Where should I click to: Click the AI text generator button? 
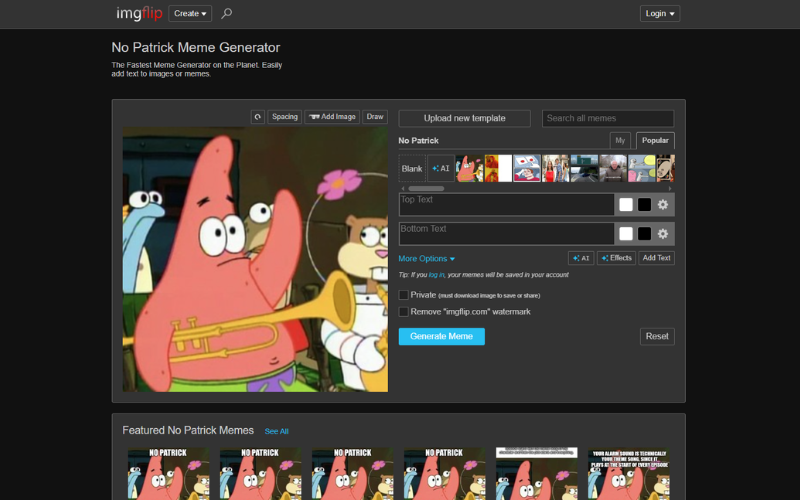click(581, 258)
